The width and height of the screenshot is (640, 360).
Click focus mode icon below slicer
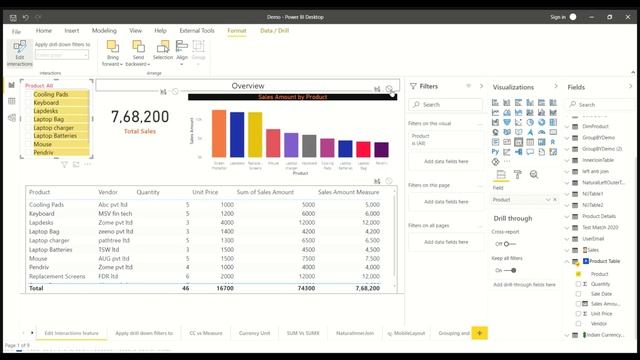76,164
